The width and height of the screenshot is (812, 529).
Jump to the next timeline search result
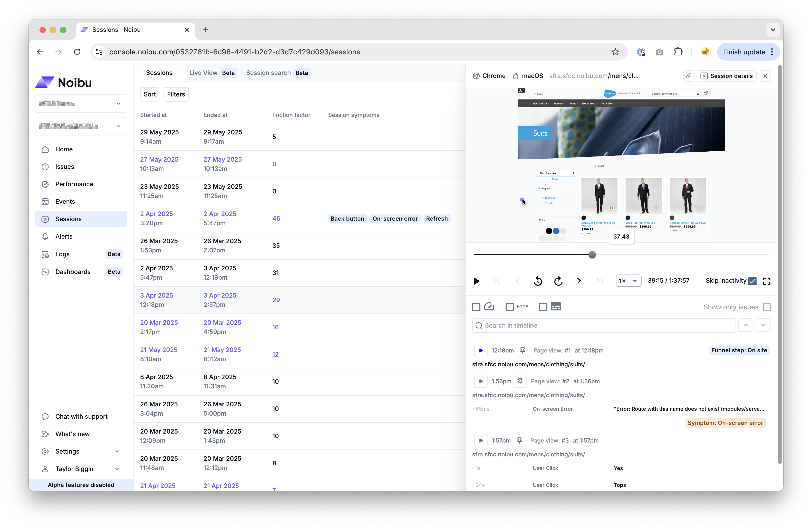click(x=763, y=325)
